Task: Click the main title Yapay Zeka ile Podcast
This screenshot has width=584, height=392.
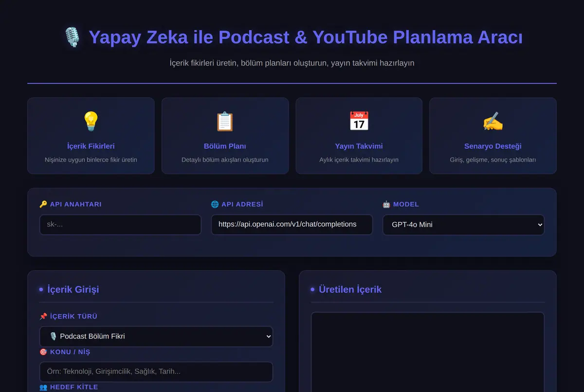Action: [x=306, y=37]
